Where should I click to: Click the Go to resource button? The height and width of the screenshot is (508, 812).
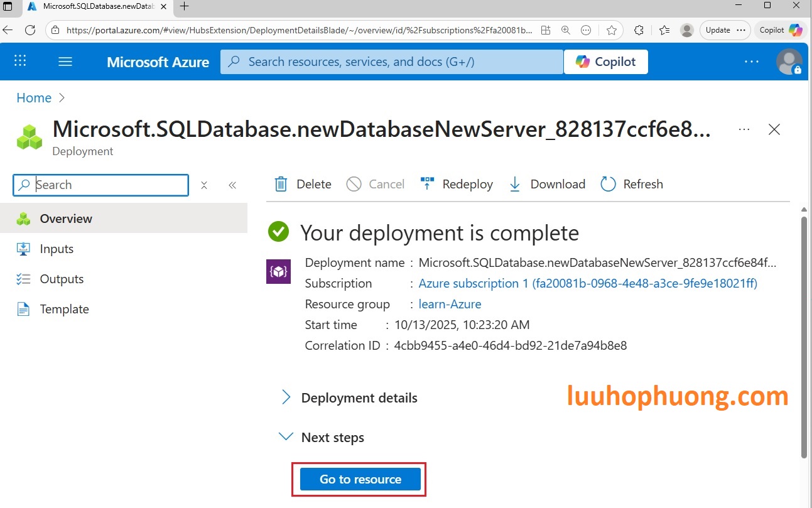(x=360, y=479)
